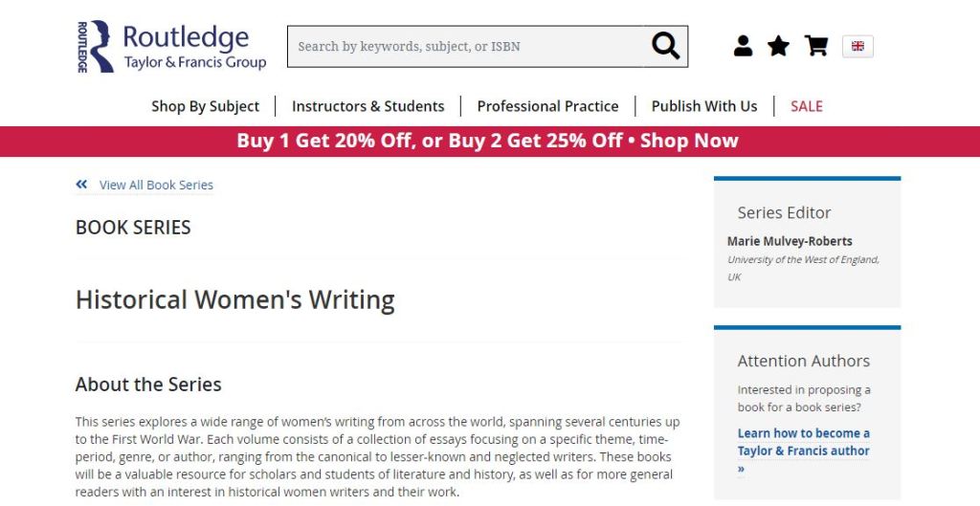Open the Instructors & Students menu

(x=367, y=106)
